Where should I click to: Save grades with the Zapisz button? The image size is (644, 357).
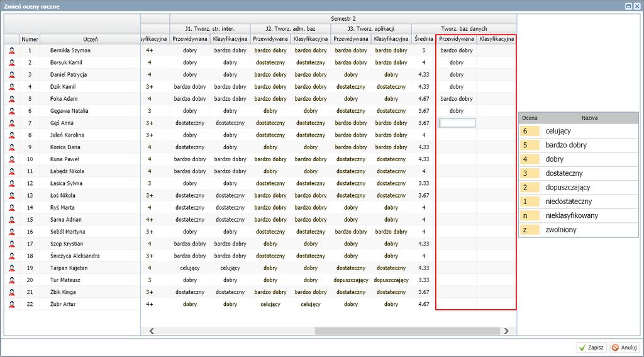592,348
